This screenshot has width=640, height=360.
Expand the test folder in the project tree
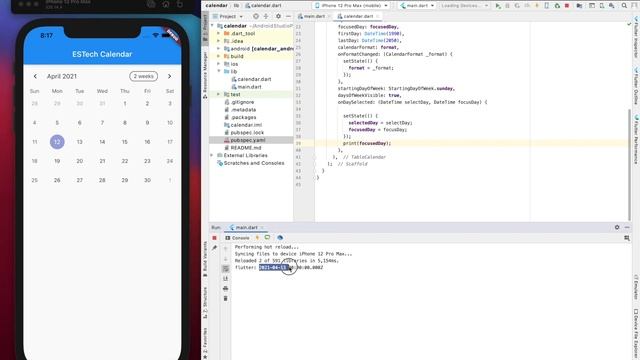(219, 94)
